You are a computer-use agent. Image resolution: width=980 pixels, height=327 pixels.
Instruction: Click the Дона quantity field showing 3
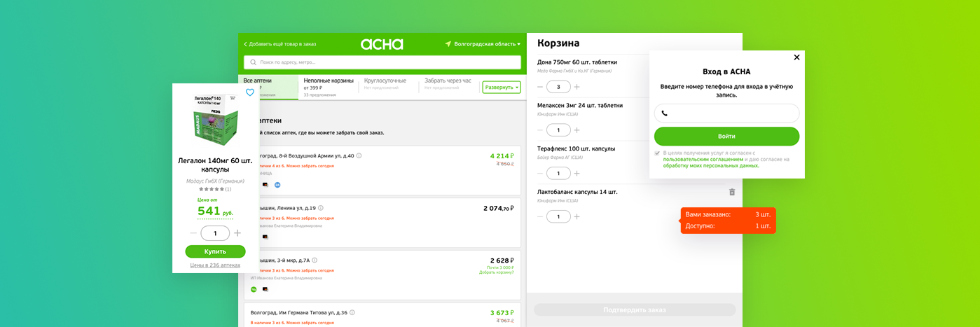click(x=558, y=87)
